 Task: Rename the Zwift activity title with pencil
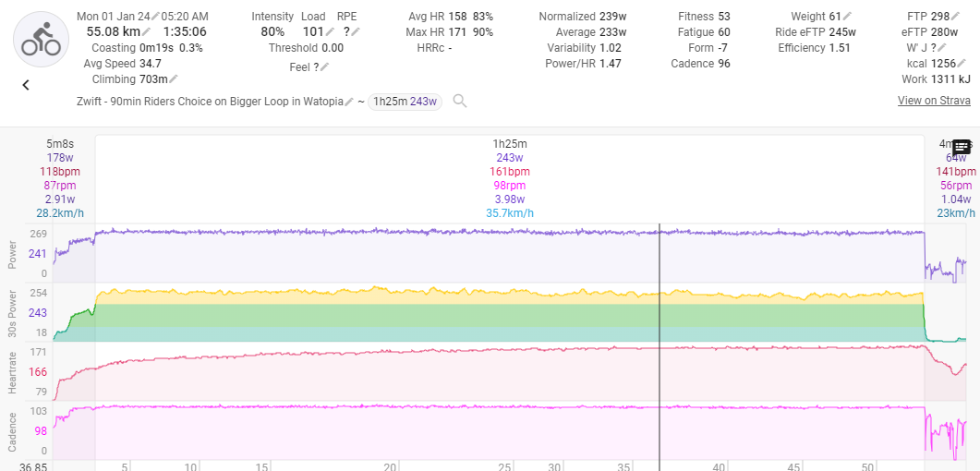coord(349,102)
